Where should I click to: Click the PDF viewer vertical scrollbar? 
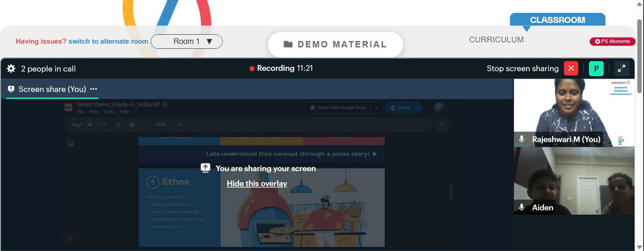click(x=451, y=192)
